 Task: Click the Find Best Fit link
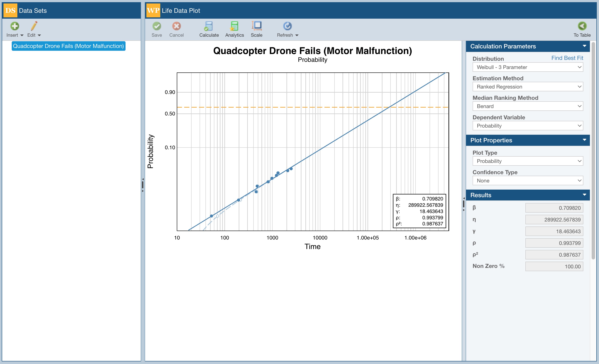coord(567,58)
